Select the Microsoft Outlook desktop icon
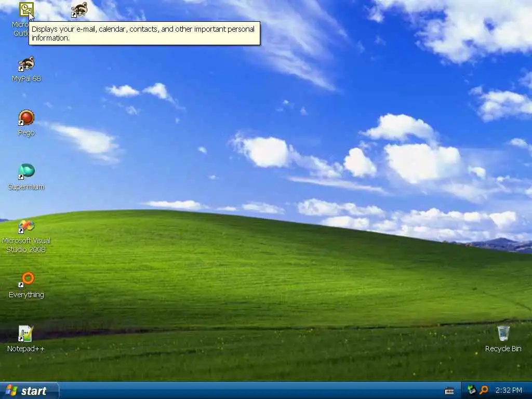532x399 pixels. pyautogui.click(x=26, y=9)
